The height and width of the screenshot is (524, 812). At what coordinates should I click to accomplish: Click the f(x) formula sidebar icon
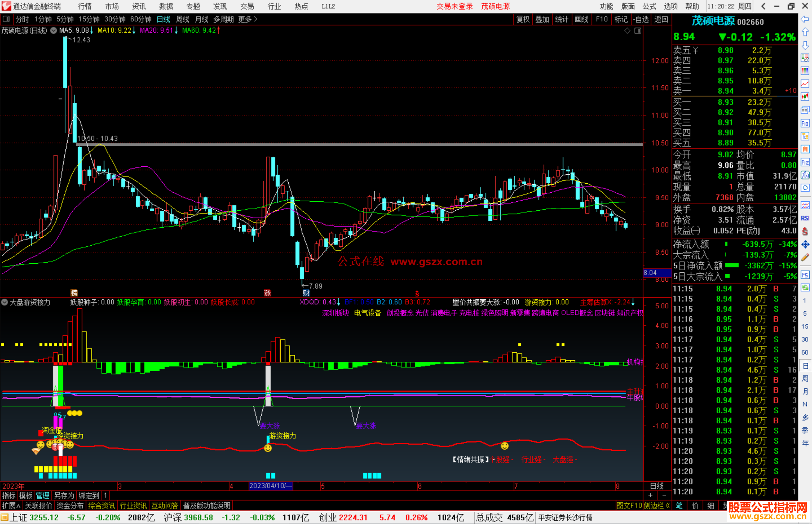click(805, 175)
